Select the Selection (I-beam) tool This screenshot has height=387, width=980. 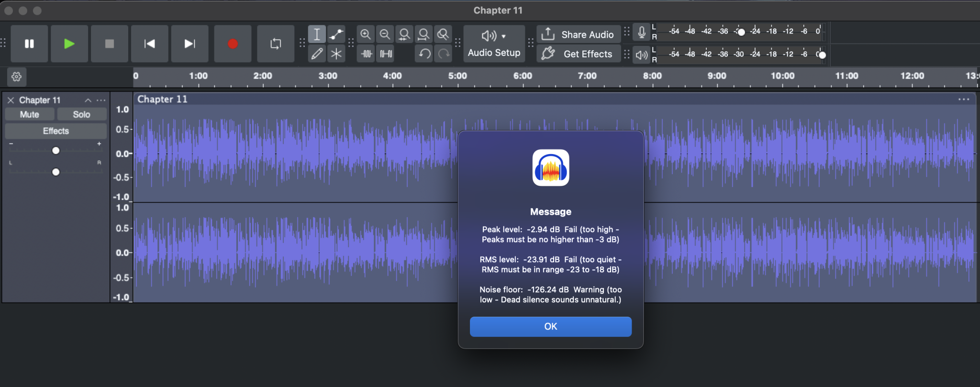tap(317, 34)
